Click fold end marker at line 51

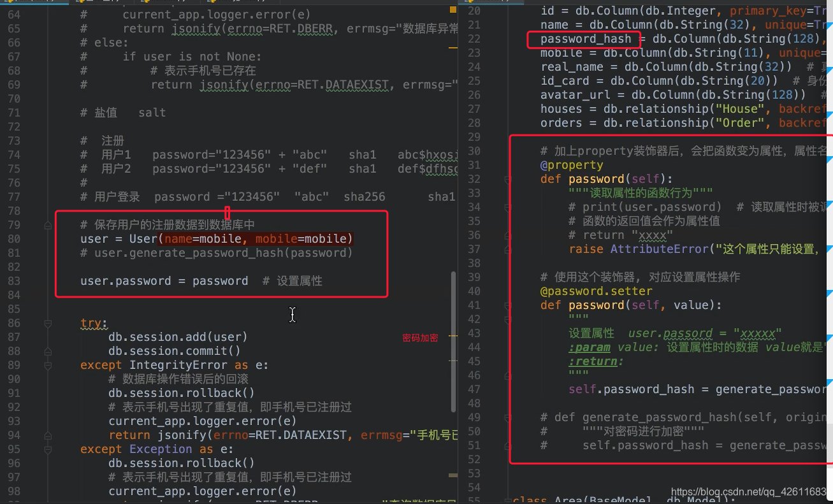(x=507, y=445)
